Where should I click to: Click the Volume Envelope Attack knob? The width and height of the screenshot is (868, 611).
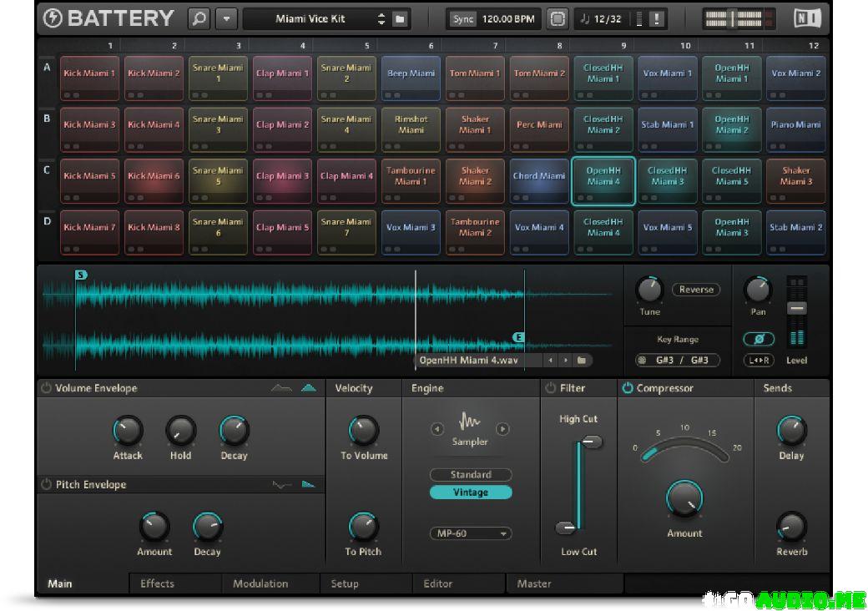[x=128, y=431]
